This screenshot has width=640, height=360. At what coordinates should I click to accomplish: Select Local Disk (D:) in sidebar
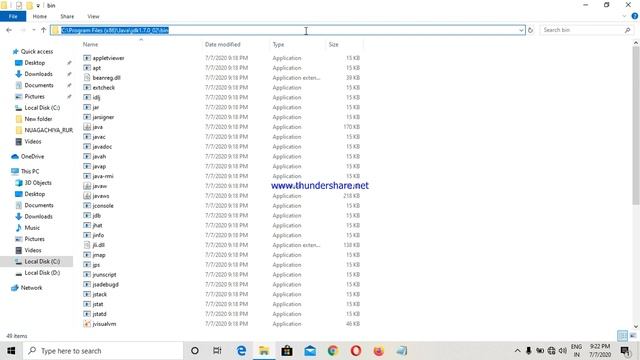[42, 273]
